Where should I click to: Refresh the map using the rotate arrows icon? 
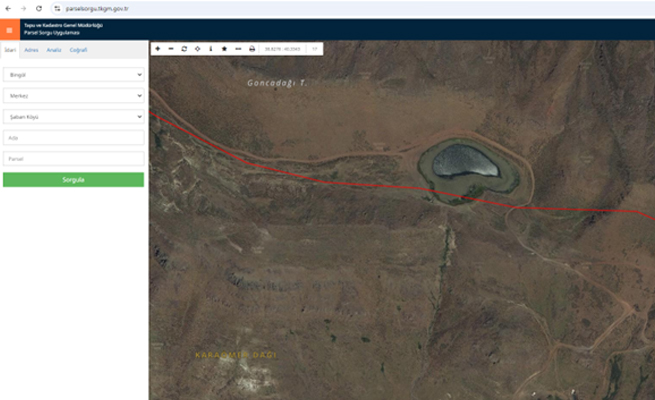click(x=184, y=49)
